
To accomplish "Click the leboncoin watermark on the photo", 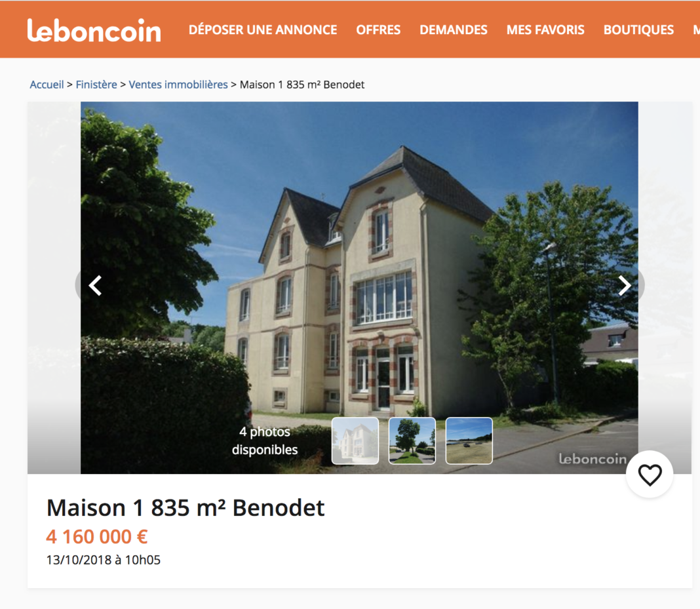I will pos(593,458).
